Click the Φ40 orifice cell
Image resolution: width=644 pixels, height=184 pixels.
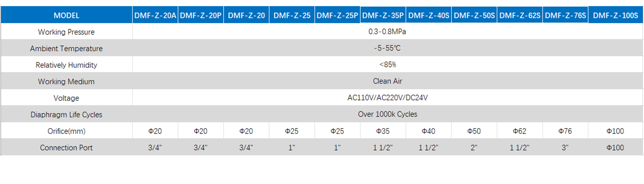tap(428, 131)
